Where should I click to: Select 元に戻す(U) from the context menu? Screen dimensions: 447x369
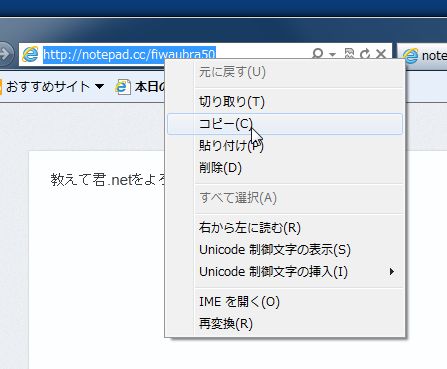point(285,72)
